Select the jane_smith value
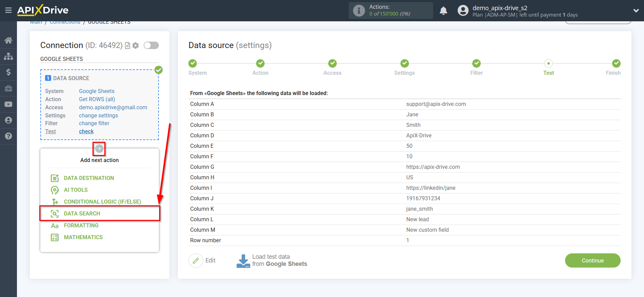 point(419,209)
